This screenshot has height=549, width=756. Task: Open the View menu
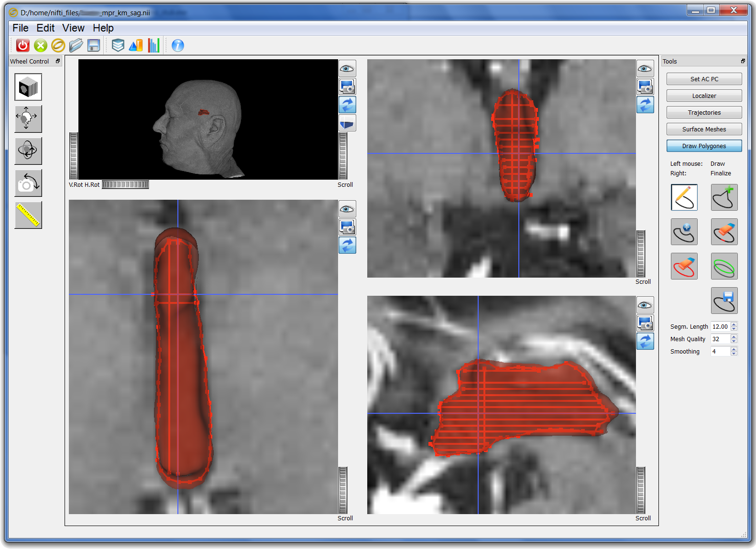tap(73, 28)
